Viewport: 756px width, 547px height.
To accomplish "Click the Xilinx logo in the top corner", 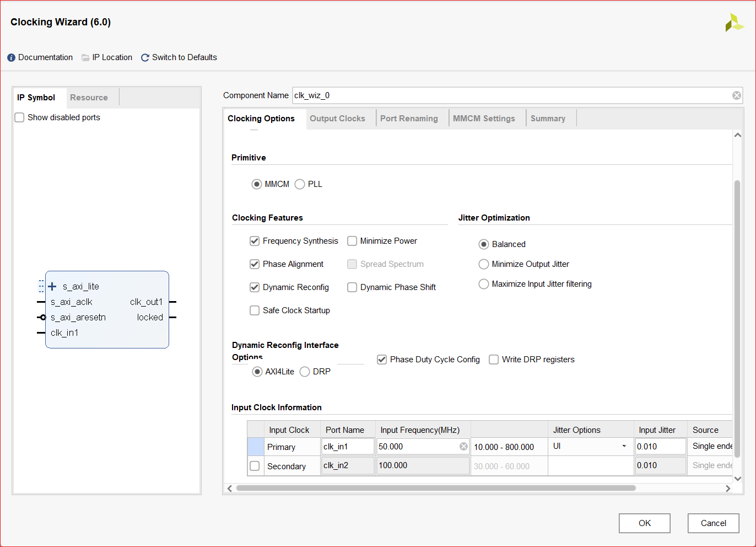I will pyautogui.click(x=734, y=23).
